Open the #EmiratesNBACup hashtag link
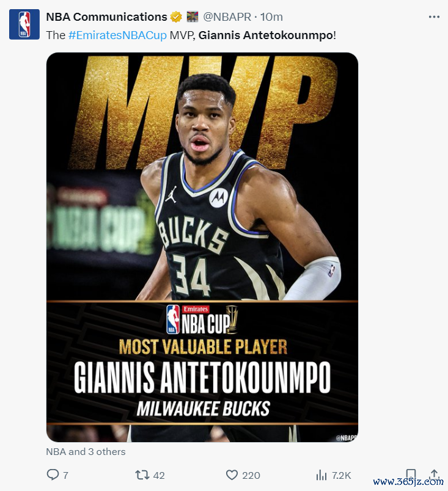The width and height of the screenshot is (448, 491). pyautogui.click(x=117, y=35)
